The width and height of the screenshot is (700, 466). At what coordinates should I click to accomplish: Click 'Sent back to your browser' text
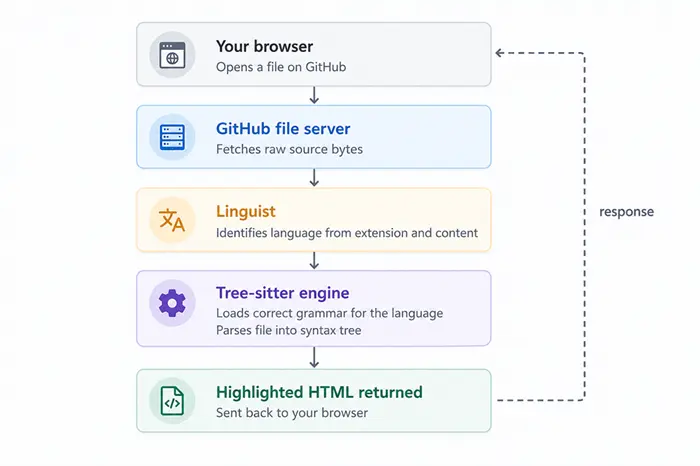coord(292,413)
